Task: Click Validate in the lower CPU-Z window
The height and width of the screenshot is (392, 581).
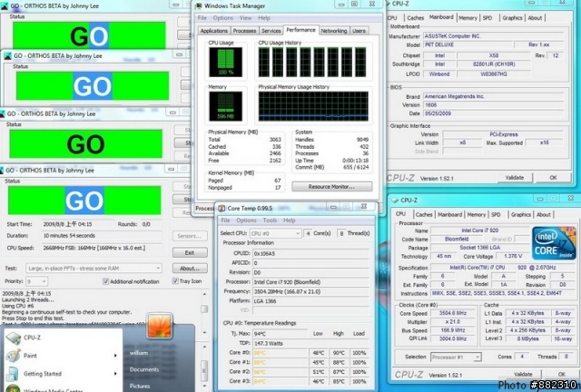Action: point(523,374)
